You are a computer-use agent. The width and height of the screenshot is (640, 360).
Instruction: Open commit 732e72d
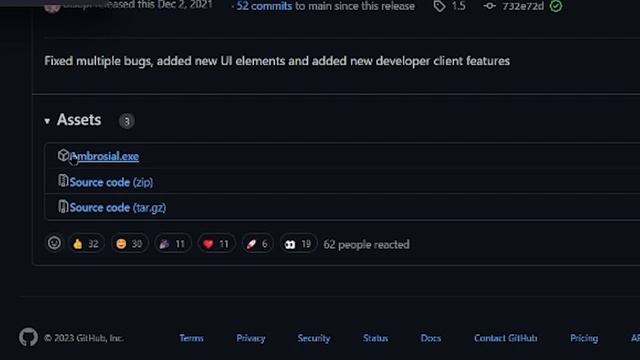click(523, 6)
